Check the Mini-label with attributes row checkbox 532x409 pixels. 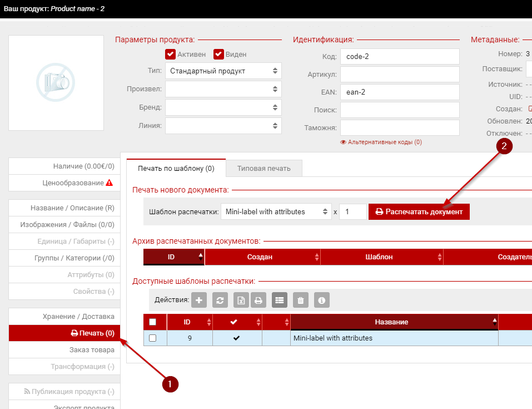(153, 338)
